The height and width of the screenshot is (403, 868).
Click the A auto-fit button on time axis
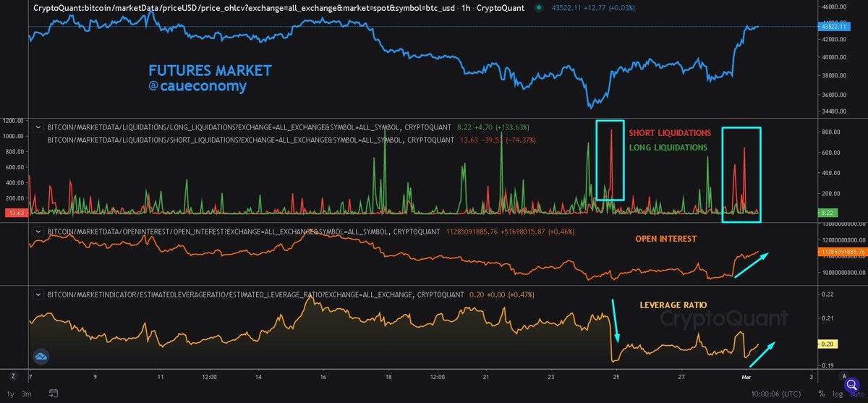point(843,376)
